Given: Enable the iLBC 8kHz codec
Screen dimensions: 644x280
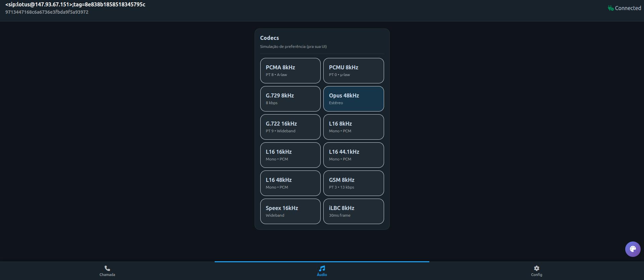Looking at the screenshot, I should coord(354,211).
